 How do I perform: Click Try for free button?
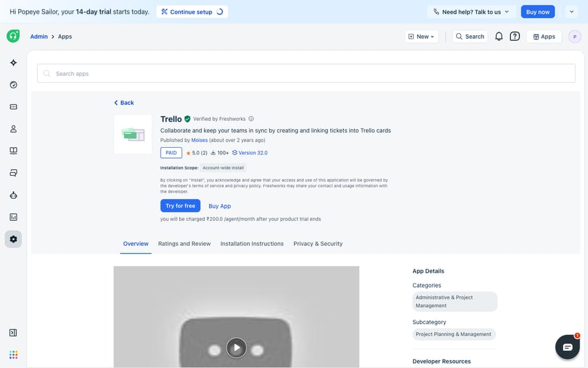point(180,206)
